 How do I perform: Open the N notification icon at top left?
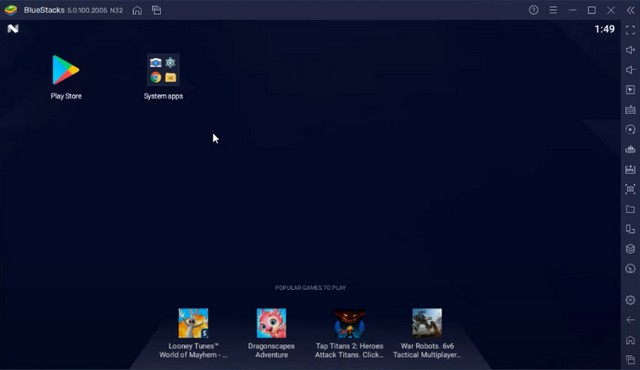[13, 29]
